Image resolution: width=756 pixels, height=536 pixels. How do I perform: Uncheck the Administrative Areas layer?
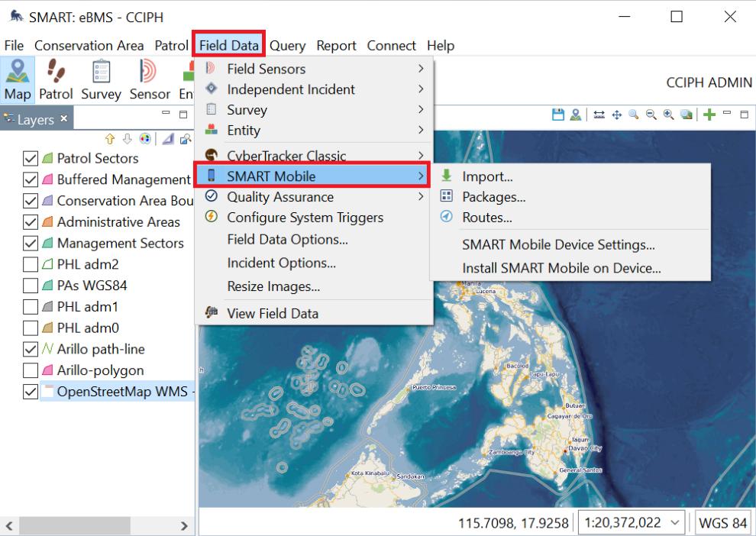pyautogui.click(x=31, y=222)
